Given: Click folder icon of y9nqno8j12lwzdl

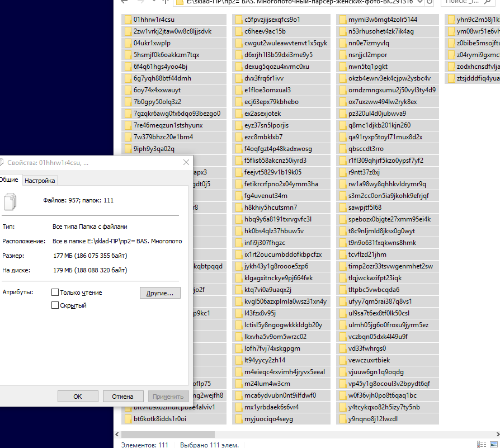Looking at the screenshot, I should pos(343,419).
